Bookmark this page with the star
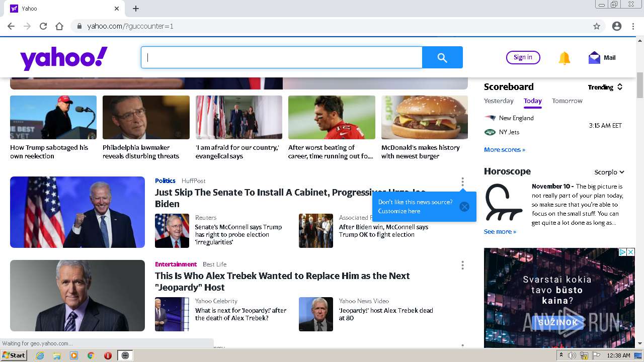The height and width of the screenshot is (362, 644). [597, 26]
